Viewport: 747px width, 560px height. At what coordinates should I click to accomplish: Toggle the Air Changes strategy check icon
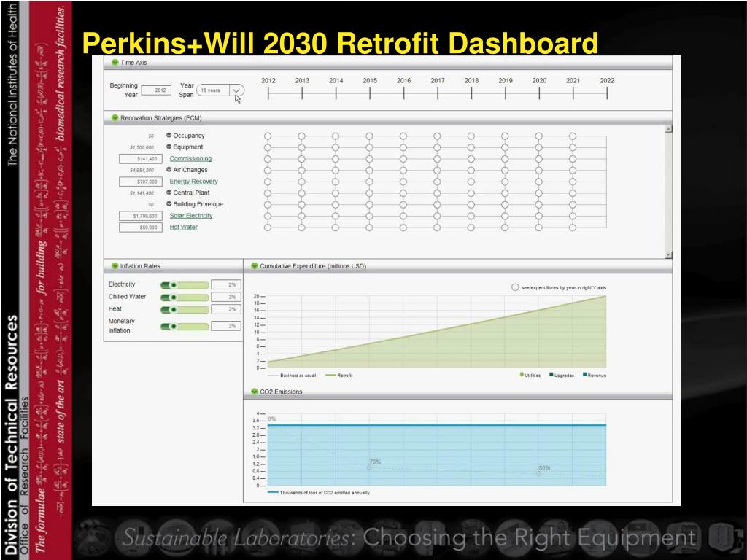click(169, 169)
